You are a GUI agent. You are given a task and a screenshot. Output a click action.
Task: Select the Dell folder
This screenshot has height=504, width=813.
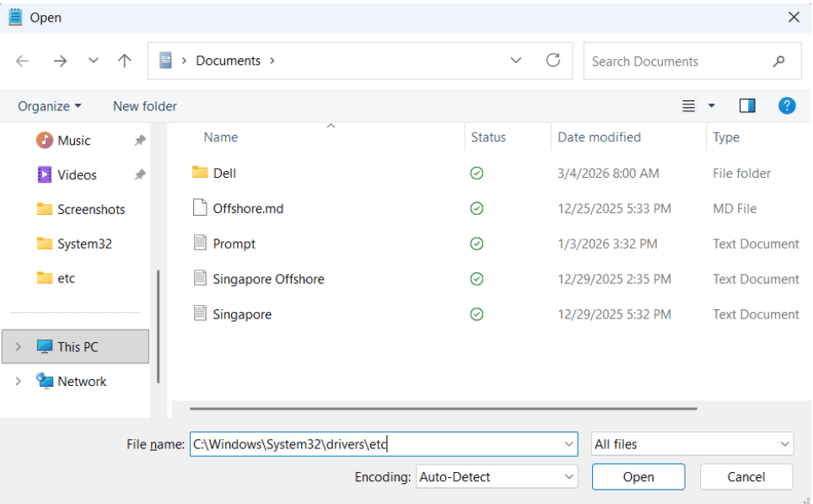pyautogui.click(x=224, y=173)
